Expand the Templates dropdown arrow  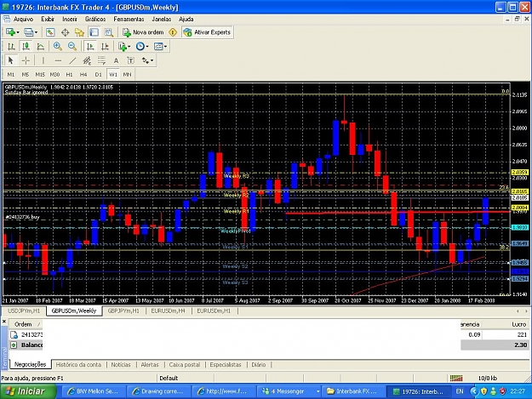coord(166,47)
